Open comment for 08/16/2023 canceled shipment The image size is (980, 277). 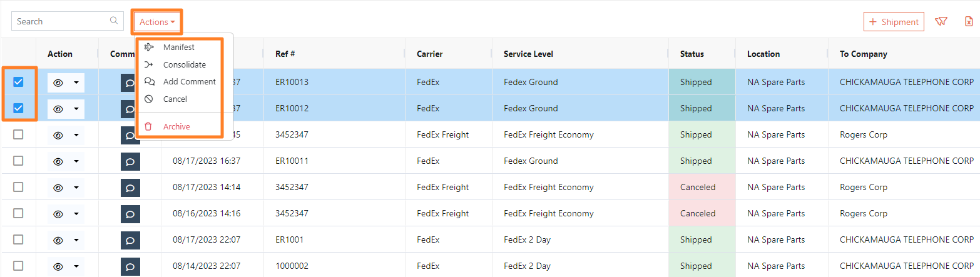[x=130, y=213]
